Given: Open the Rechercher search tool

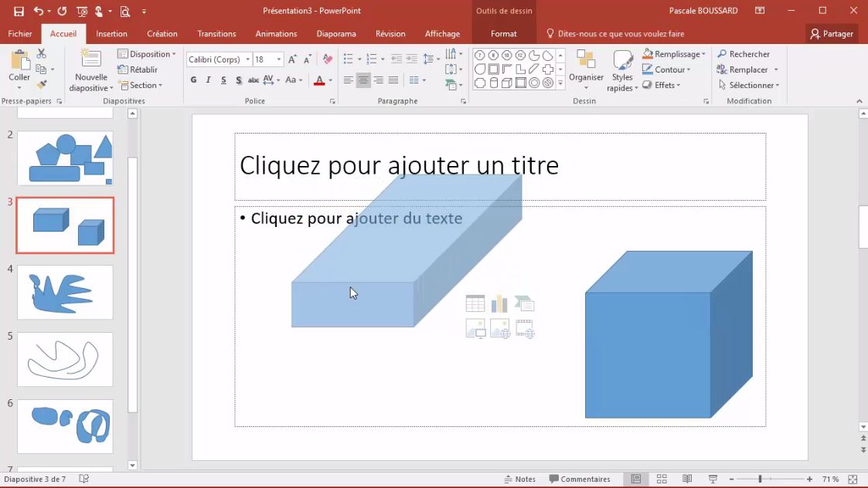Looking at the screenshot, I should pos(744,53).
